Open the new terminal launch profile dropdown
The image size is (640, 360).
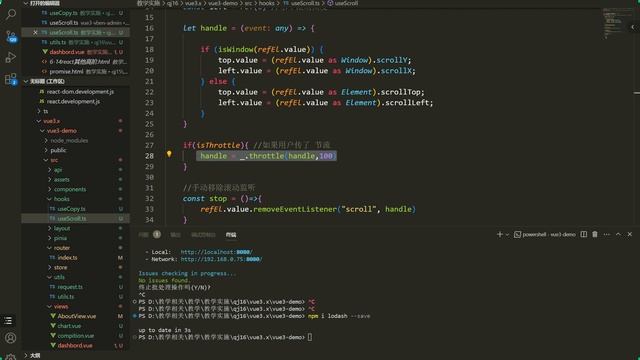coord(507,235)
